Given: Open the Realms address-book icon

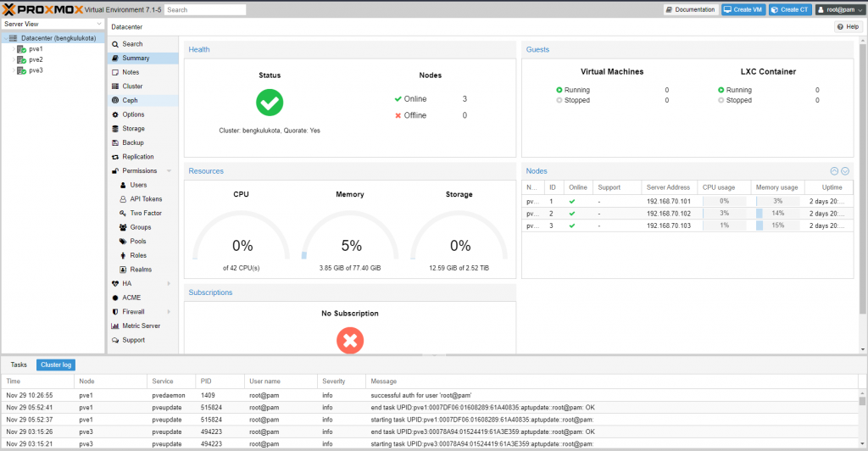Looking at the screenshot, I should point(123,270).
